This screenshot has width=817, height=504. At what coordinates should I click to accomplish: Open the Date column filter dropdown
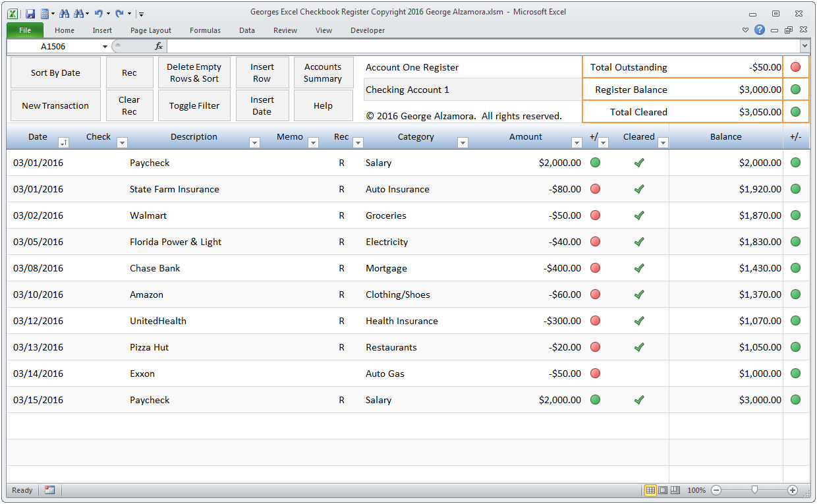pyautogui.click(x=63, y=142)
